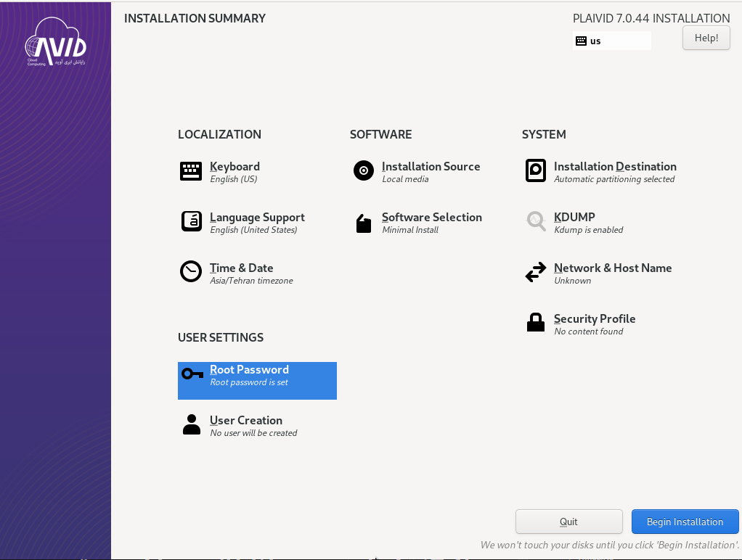Click the Security Profile padlock icon
The image size is (742, 560).
536,322
